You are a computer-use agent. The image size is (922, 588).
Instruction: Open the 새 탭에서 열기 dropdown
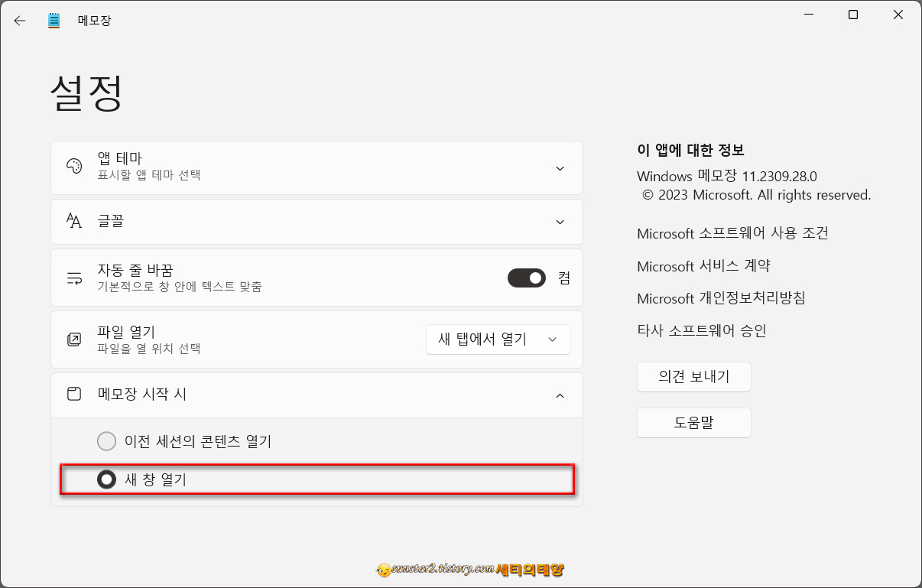tap(498, 339)
